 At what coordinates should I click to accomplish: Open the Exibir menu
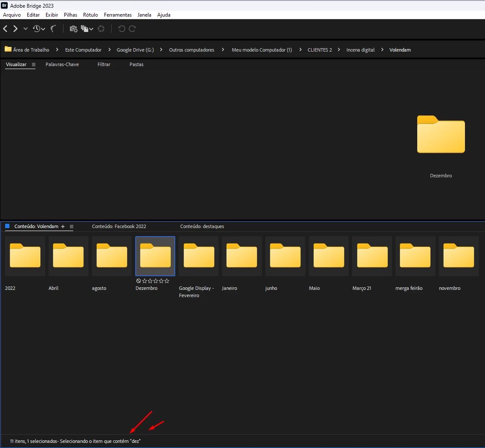[52, 15]
